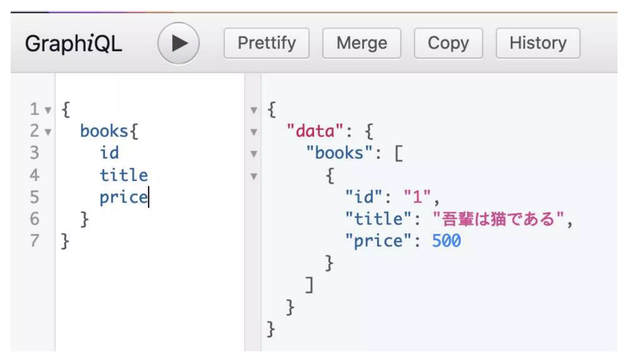Open the History panel
This screenshot has width=644, height=362.
tap(538, 43)
